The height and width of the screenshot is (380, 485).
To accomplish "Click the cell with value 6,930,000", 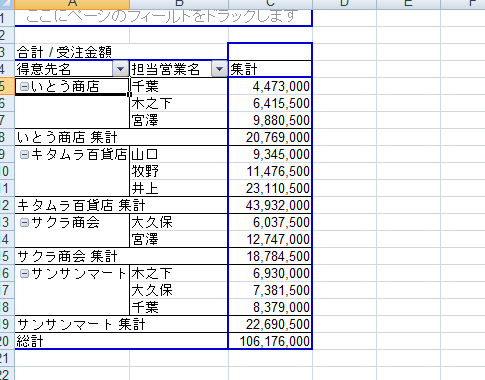I will (x=270, y=273).
